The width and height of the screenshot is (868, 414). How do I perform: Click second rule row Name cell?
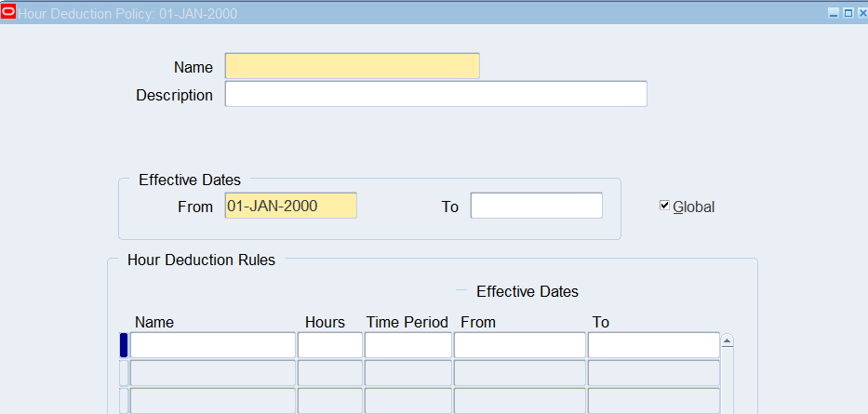212,373
